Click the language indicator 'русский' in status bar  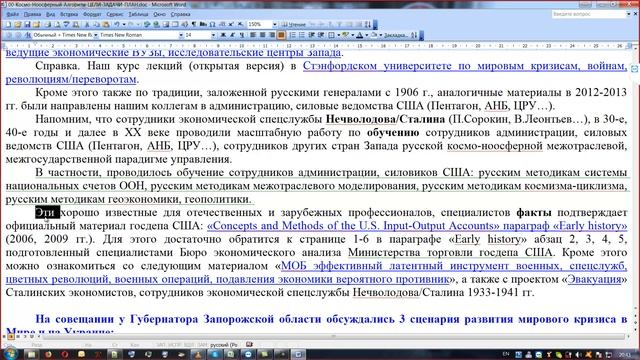pos(224,345)
